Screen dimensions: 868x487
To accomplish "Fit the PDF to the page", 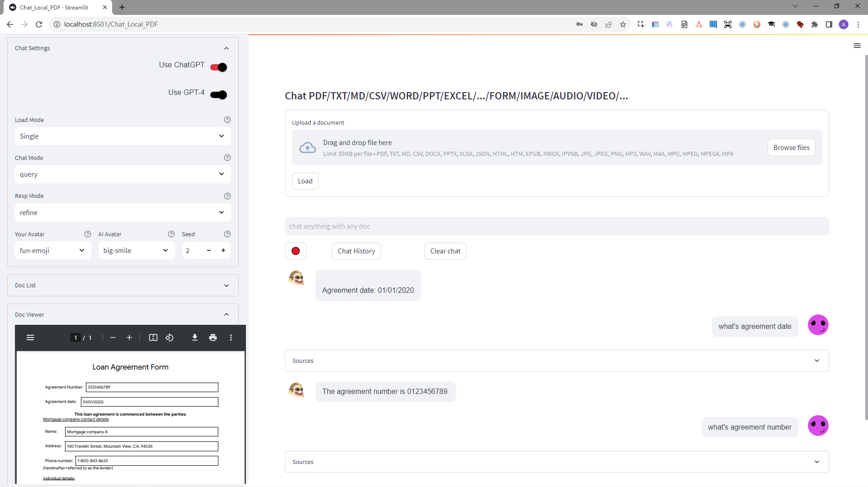I will point(153,337).
